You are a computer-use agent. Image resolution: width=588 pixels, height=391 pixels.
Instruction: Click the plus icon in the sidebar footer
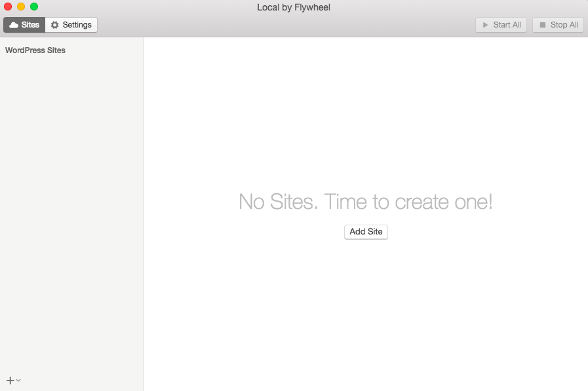(10, 381)
